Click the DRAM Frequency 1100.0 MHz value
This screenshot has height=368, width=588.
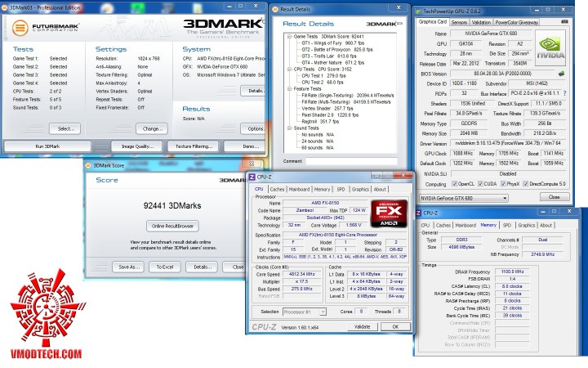click(x=512, y=272)
